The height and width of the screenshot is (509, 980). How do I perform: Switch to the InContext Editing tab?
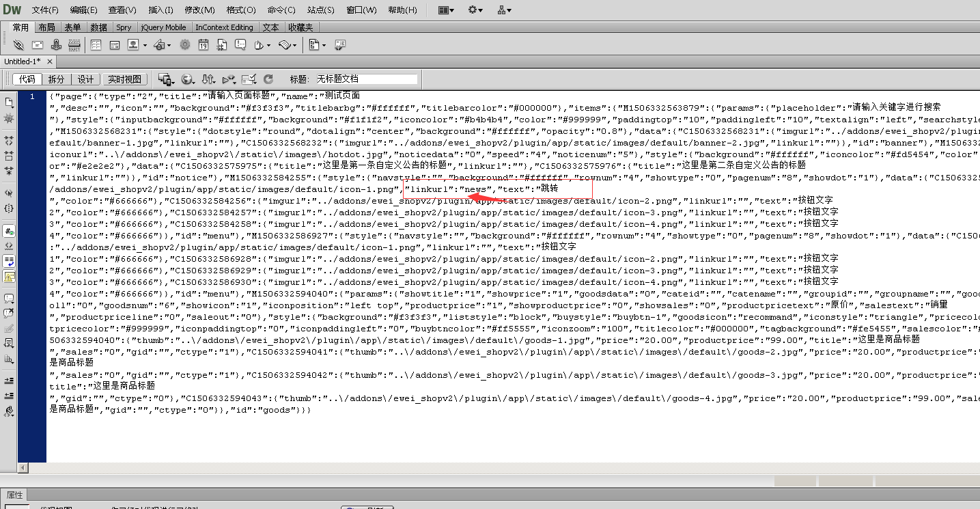pyautogui.click(x=224, y=27)
